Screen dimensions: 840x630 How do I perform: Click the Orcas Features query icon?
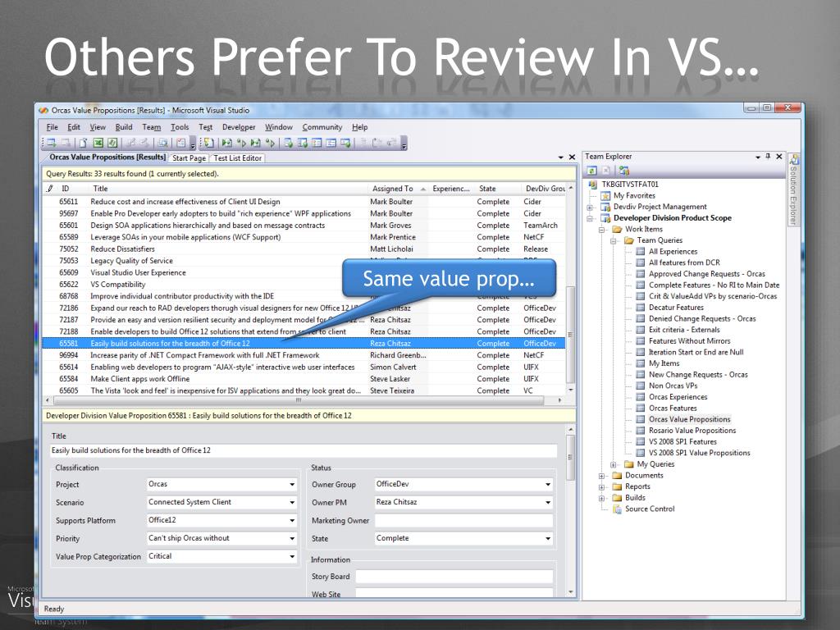point(640,409)
